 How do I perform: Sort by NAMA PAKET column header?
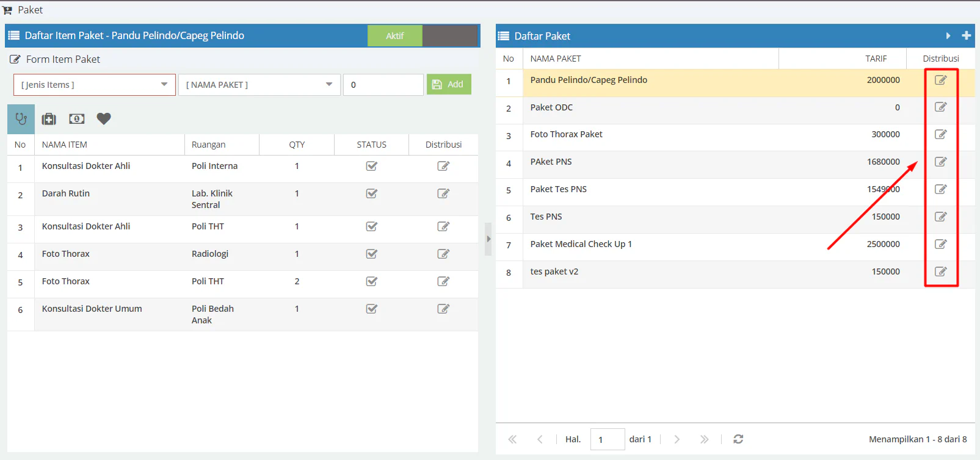(x=650, y=59)
